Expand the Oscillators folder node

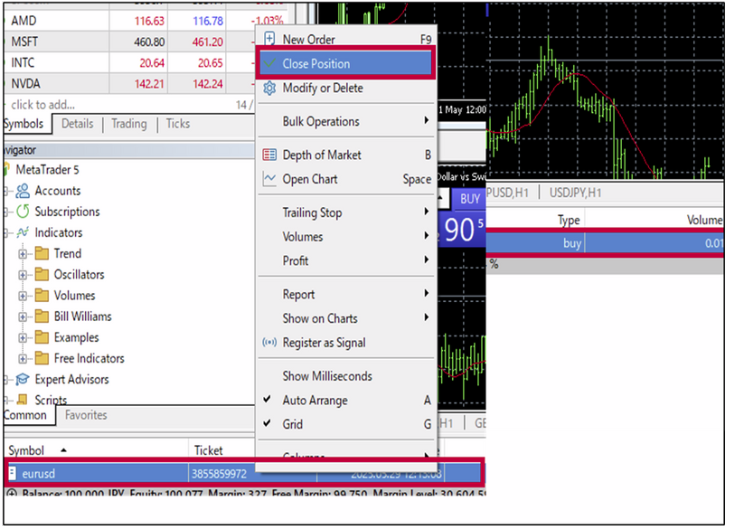[23, 275]
